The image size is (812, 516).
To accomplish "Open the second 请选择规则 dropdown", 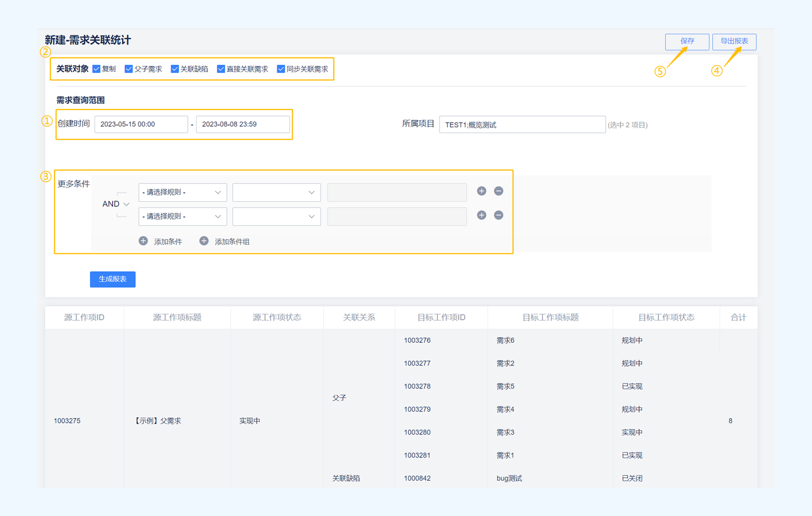I will pos(183,217).
